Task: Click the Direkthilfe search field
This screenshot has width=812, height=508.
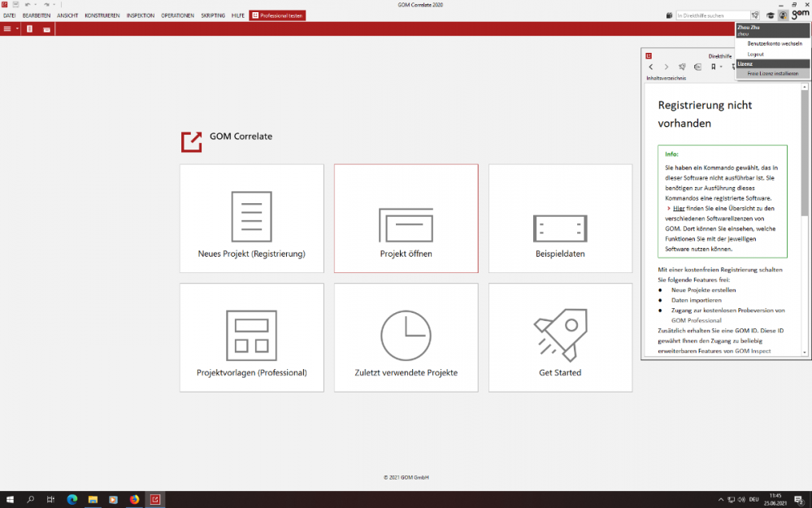Action: [712, 15]
